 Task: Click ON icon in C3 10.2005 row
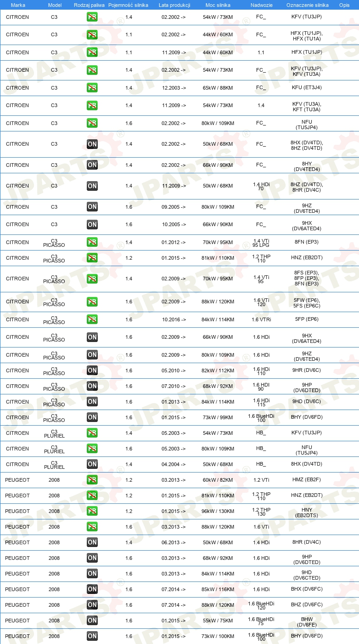tap(92, 224)
